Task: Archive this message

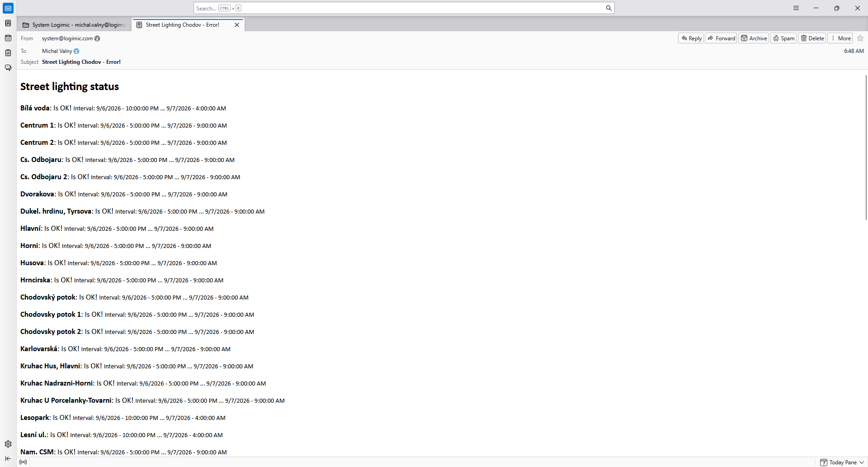Action: point(754,38)
